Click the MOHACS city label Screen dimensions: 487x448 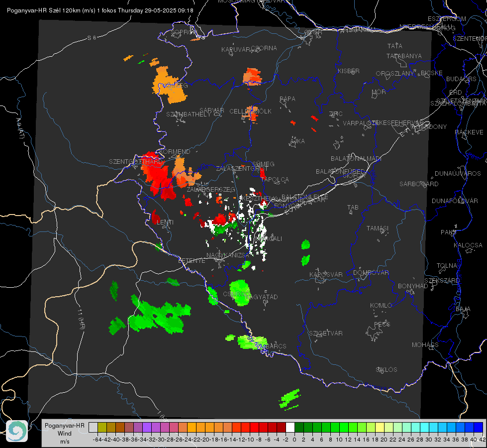(x=425, y=345)
